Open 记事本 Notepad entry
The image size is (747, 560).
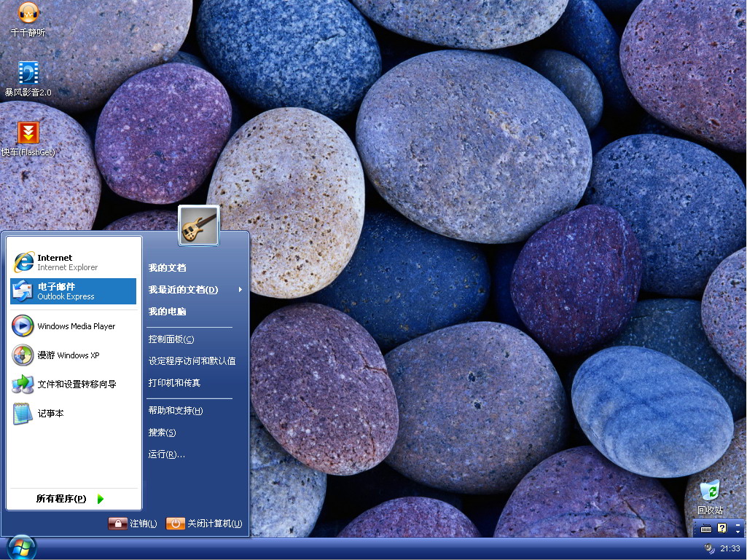coord(73,414)
